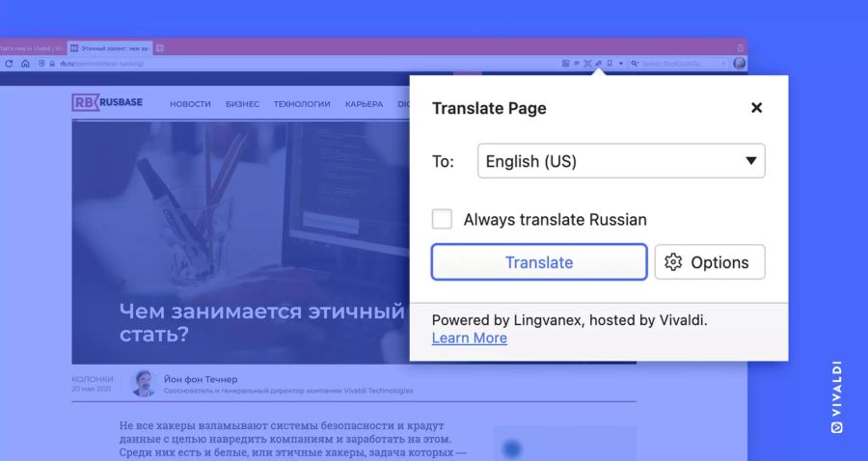This screenshot has height=461, width=868.
Task: Open the closed tabs trash icon
Action: [x=740, y=48]
